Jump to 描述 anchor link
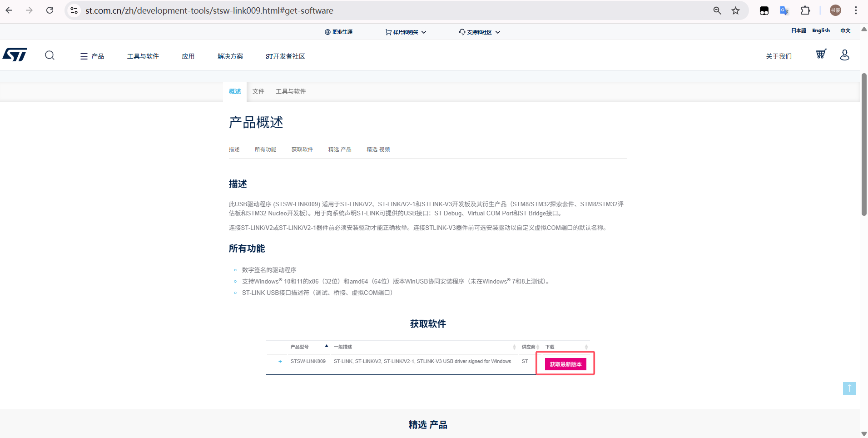This screenshot has width=868, height=438. coord(234,149)
